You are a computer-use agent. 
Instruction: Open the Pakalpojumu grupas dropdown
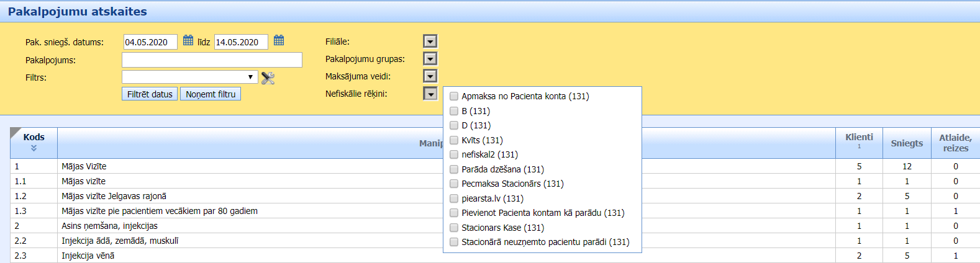click(x=430, y=59)
